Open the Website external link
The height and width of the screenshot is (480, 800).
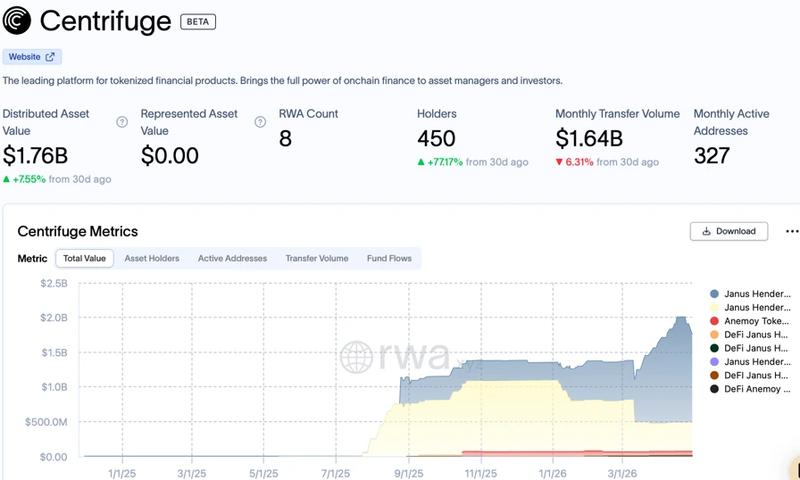[33, 57]
